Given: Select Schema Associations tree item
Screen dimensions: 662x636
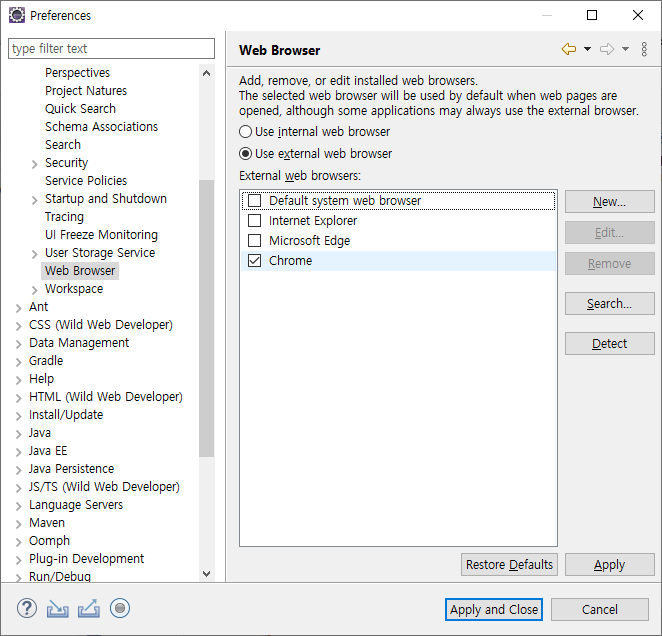Looking at the screenshot, I should [x=101, y=127].
